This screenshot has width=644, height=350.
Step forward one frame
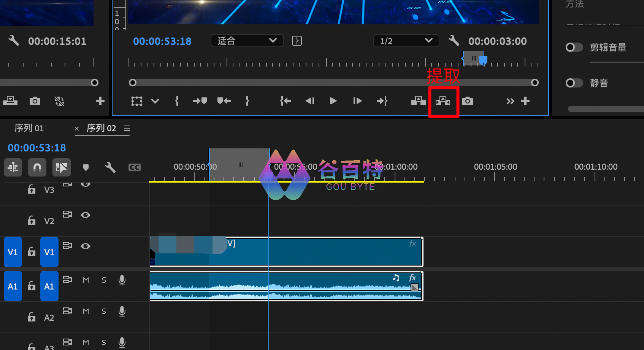(357, 101)
